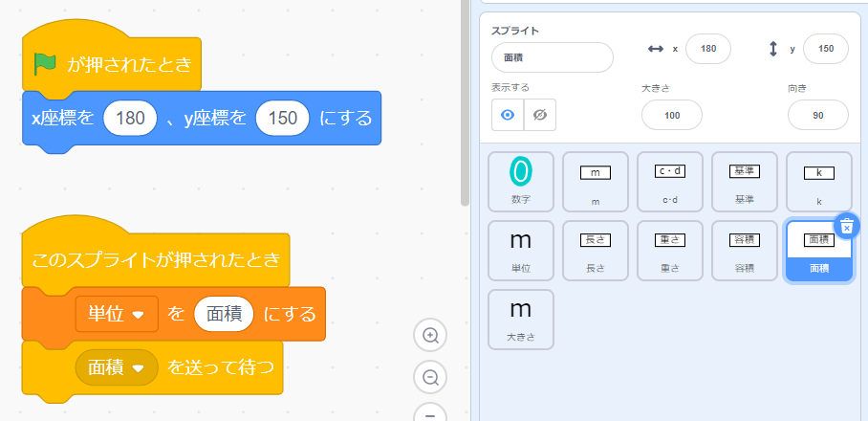
Task: Hide the sprite using crossed-eye button
Action: [x=540, y=115]
